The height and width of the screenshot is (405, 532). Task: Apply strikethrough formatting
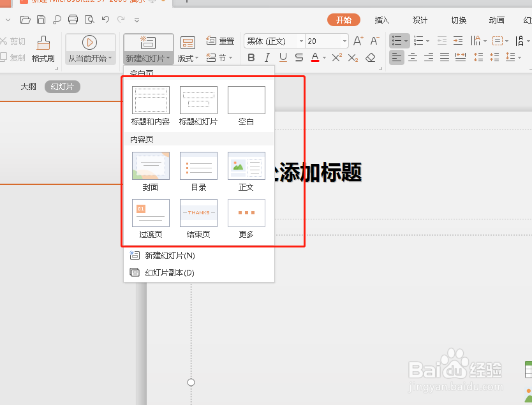coord(299,57)
